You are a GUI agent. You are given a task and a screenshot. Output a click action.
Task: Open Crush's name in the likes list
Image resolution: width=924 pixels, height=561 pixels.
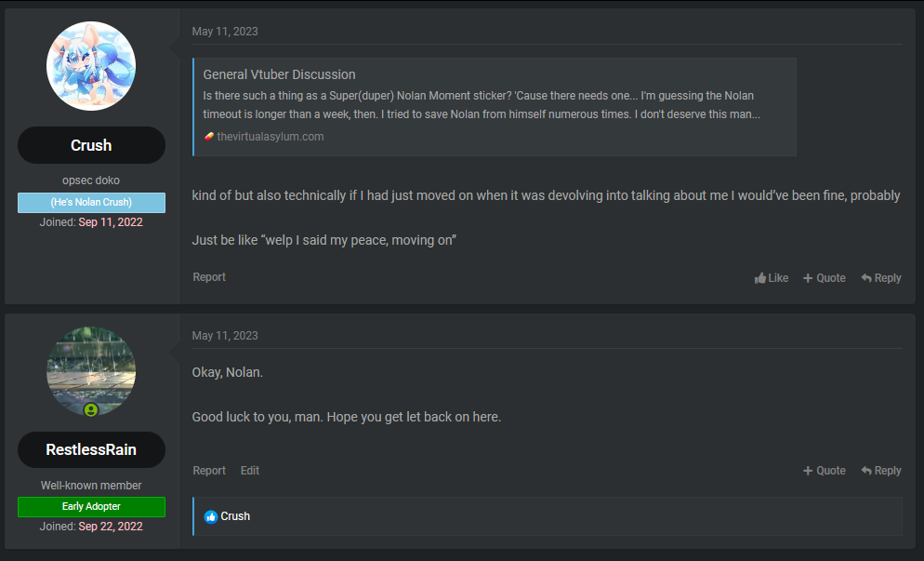click(235, 516)
